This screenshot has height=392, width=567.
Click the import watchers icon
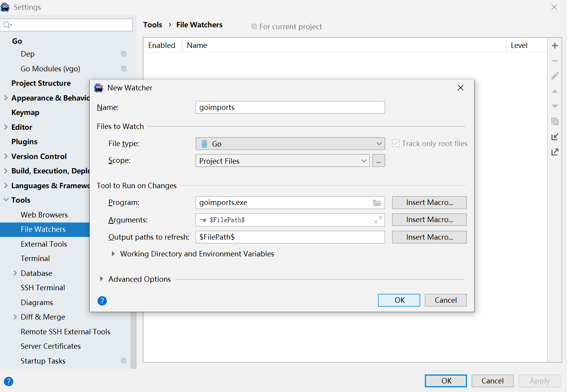[x=555, y=137]
